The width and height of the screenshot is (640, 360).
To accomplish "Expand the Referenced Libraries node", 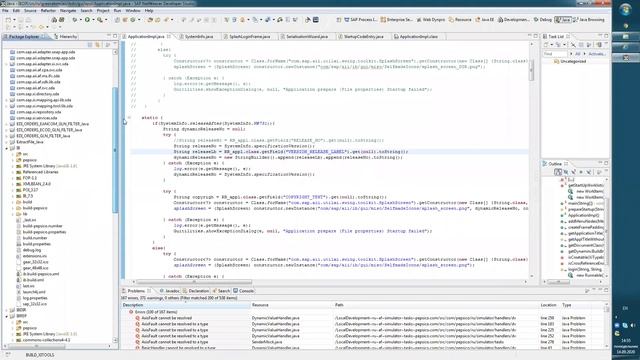I will pyautogui.click(x=13, y=172).
